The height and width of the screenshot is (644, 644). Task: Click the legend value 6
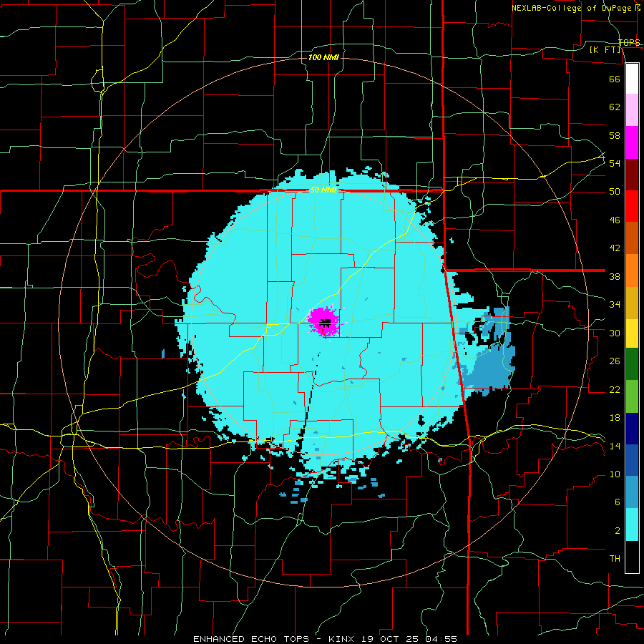point(617,503)
